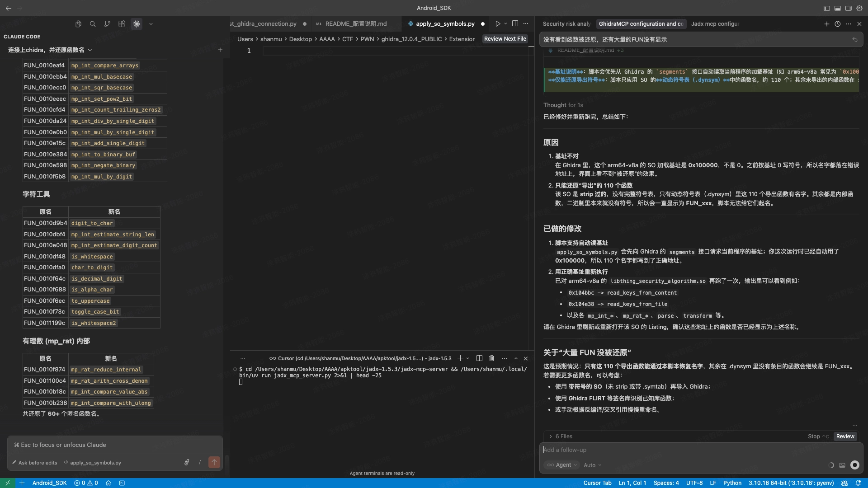Viewport: 868px width, 488px height.
Task: Toggle Ask before edits mode
Action: click(x=35, y=463)
